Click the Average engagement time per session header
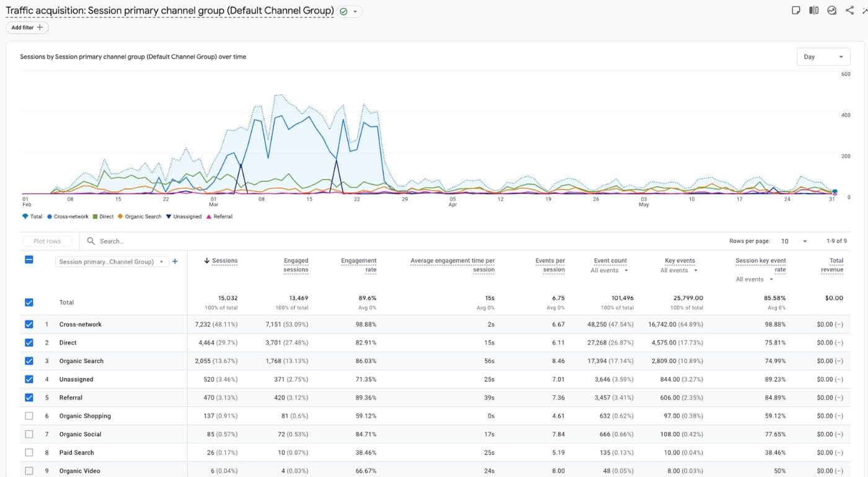Screen dimensions: 868x477 coord(453,265)
